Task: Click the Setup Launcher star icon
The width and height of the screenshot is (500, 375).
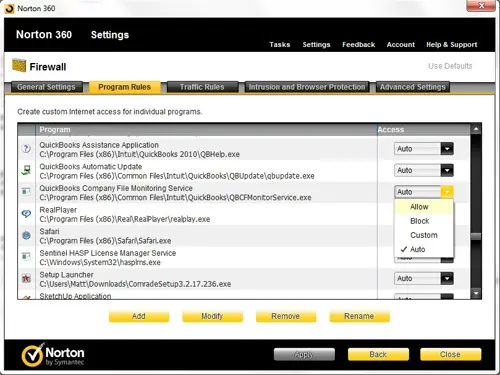Action: (x=26, y=278)
